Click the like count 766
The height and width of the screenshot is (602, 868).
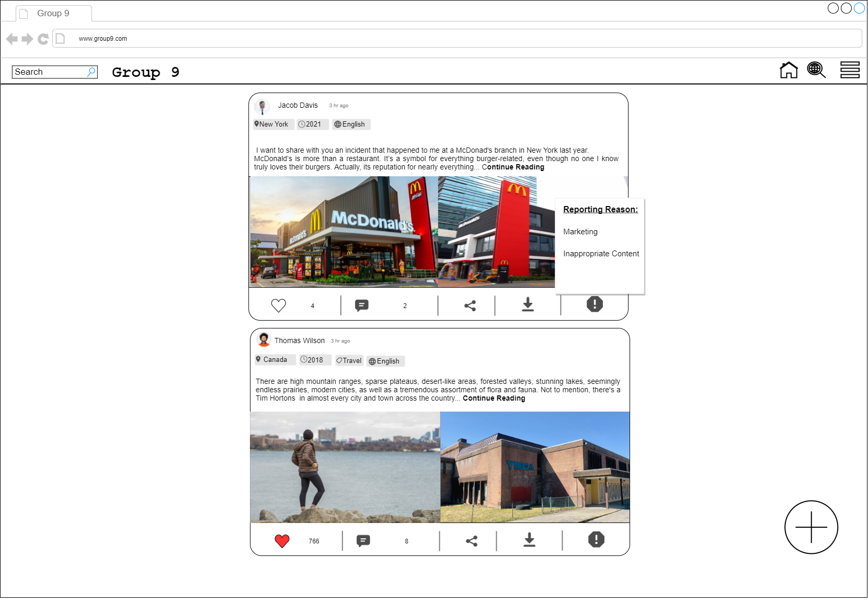coord(314,541)
